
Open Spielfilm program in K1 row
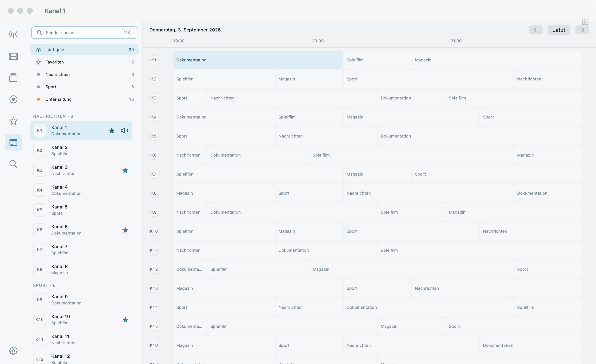377,60
